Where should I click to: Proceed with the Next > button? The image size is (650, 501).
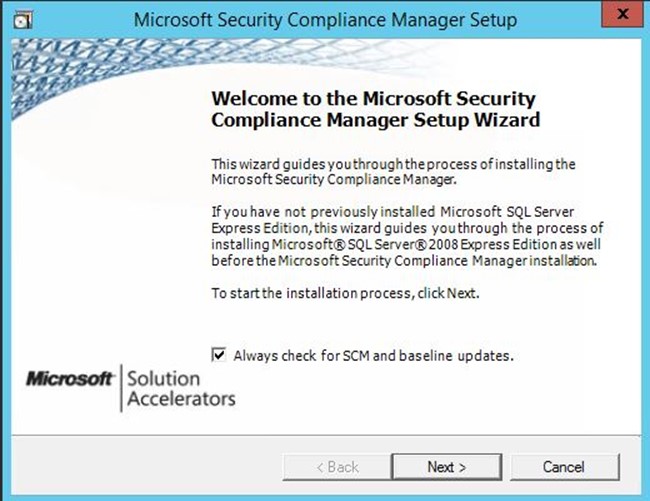click(x=446, y=467)
